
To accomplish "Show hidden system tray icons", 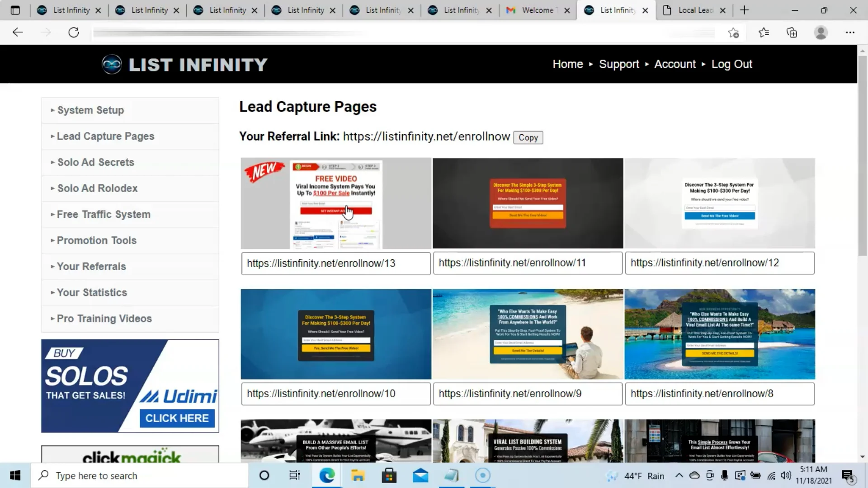I will point(679,475).
